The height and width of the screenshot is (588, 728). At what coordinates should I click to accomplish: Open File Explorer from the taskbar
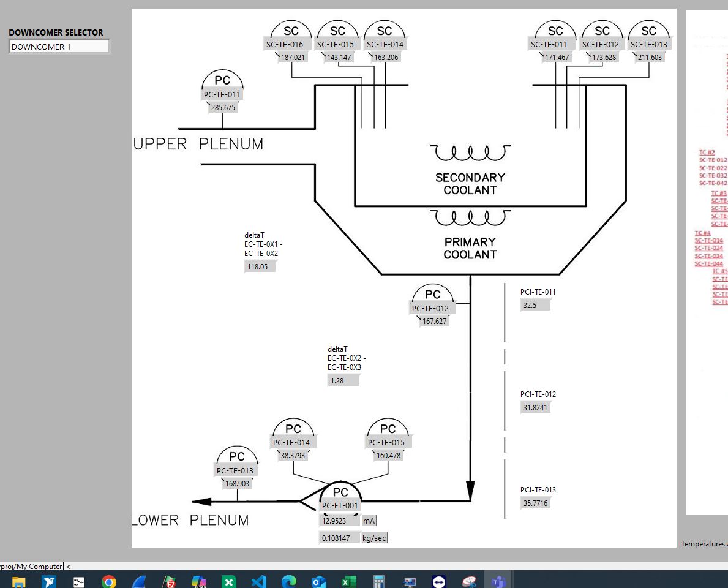point(18,581)
